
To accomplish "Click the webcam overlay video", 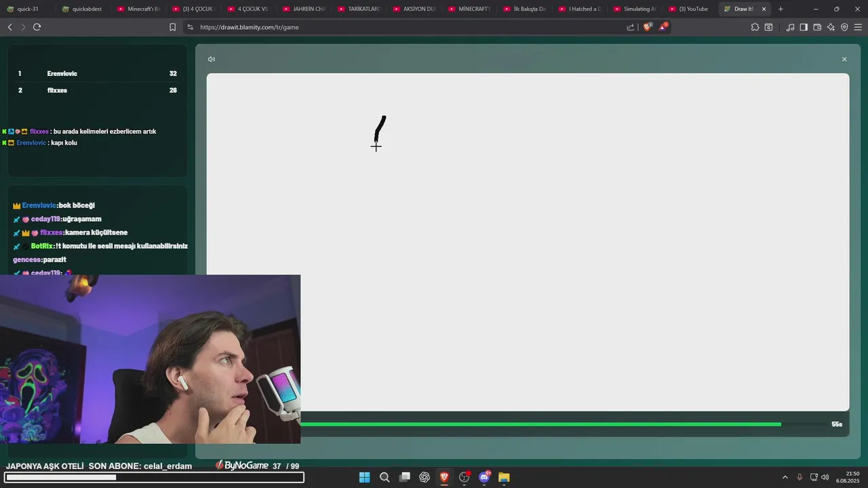I will pos(150,359).
